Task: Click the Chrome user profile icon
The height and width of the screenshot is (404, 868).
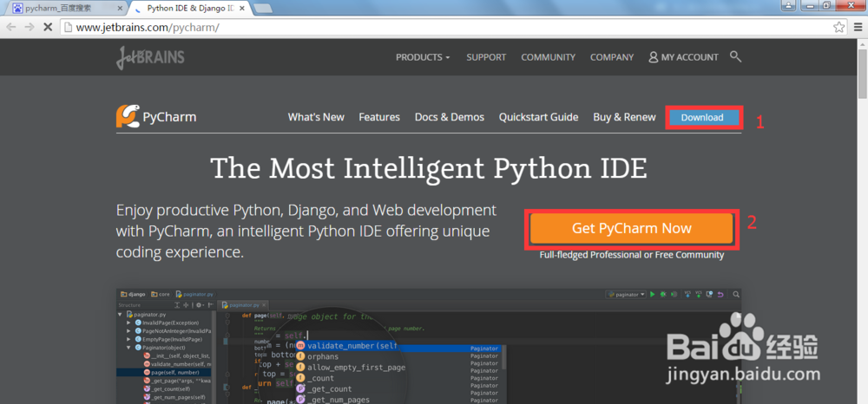Action: pyautogui.click(x=788, y=5)
